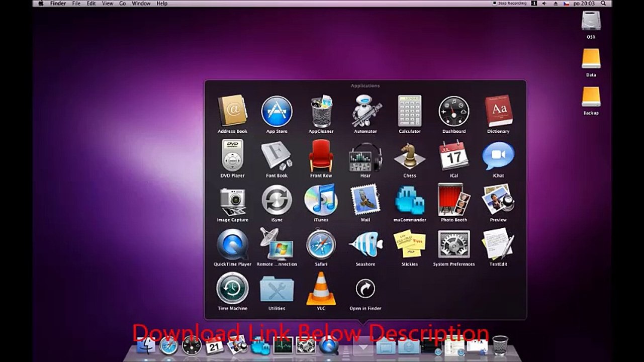Launch the Hear app icon
Image resolution: width=644 pixels, height=362 pixels.
tap(365, 157)
